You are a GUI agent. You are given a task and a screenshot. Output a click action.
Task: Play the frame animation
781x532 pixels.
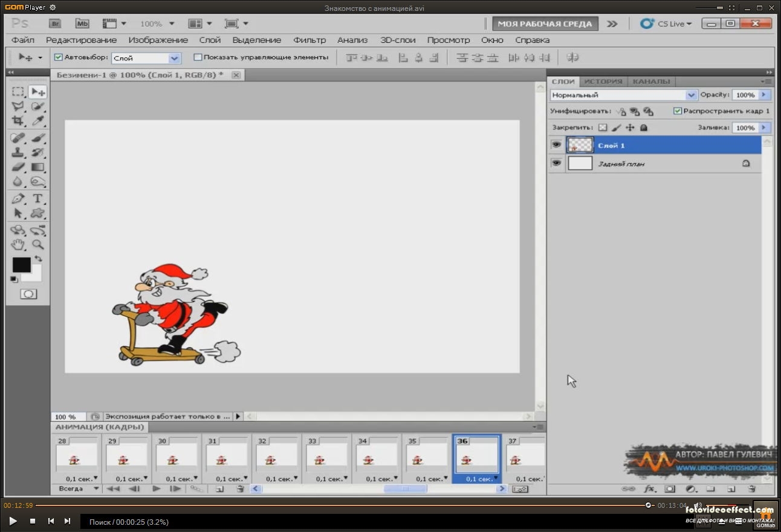coord(156,488)
